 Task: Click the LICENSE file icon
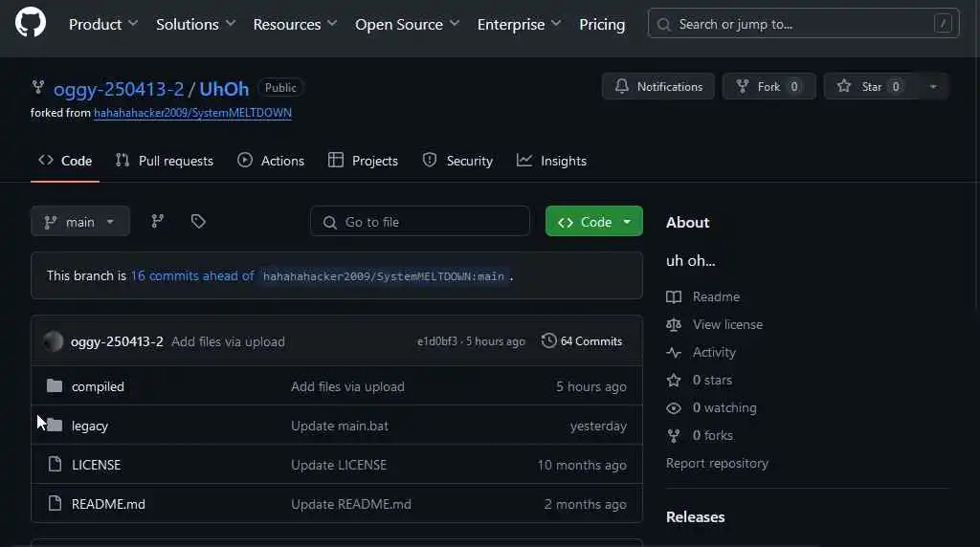[55, 464]
